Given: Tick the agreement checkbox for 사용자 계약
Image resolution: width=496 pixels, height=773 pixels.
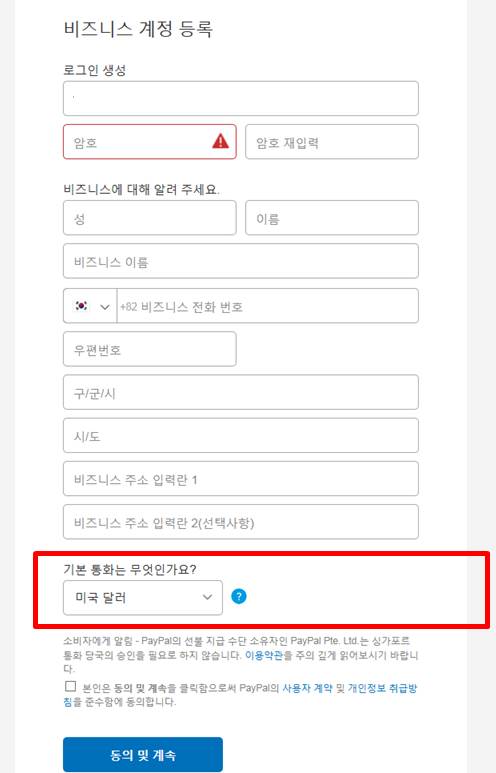Looking at the screenshot, I should pyautogui.click(x=71, y=687).
